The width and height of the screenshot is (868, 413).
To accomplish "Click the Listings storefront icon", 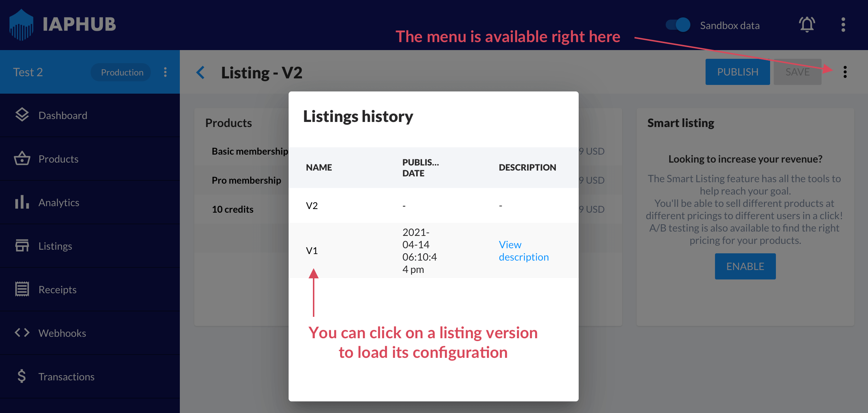I will [x=22, y=246].
